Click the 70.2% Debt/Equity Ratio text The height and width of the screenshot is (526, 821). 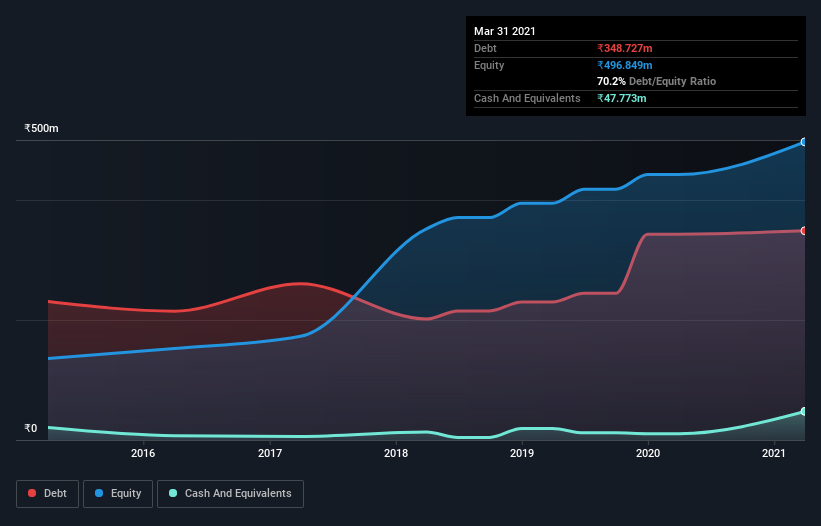click(x=657, y=81)
